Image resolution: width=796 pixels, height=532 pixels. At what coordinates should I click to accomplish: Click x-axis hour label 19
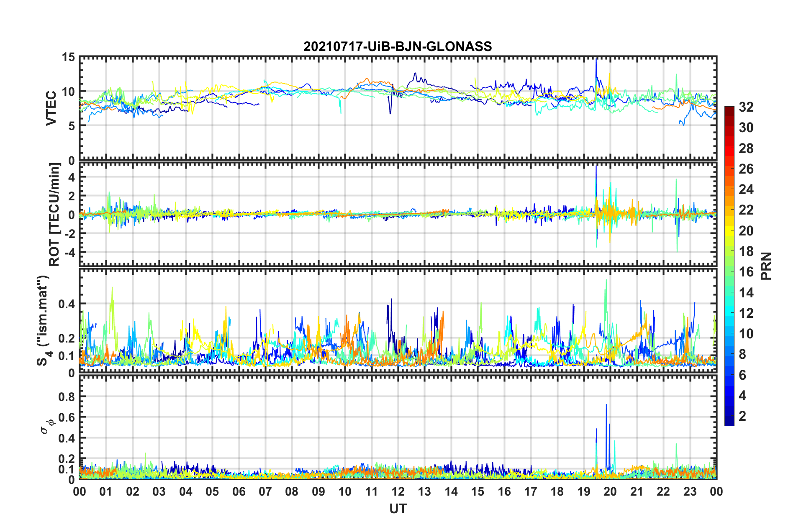coord(583,491)
